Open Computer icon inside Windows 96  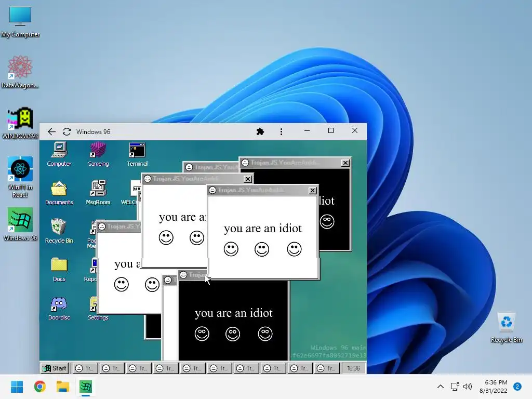(59, 154)
